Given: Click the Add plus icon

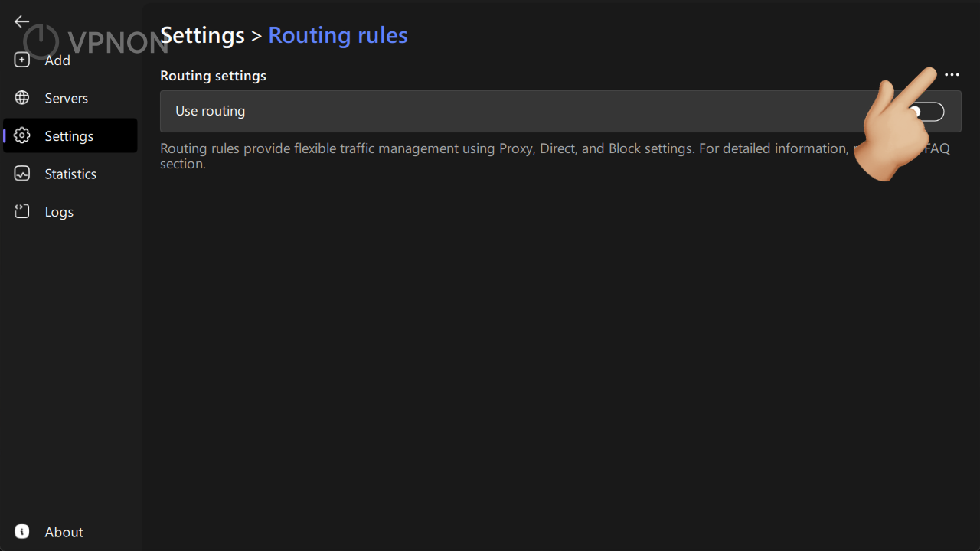Looking at the screenshot, I should [22, 60].
